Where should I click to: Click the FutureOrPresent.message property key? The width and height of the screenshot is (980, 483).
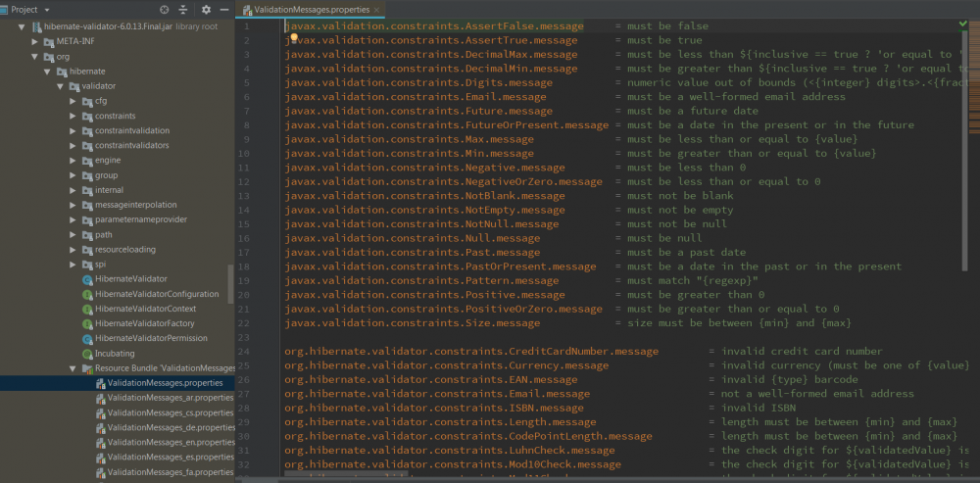(446, 125)
